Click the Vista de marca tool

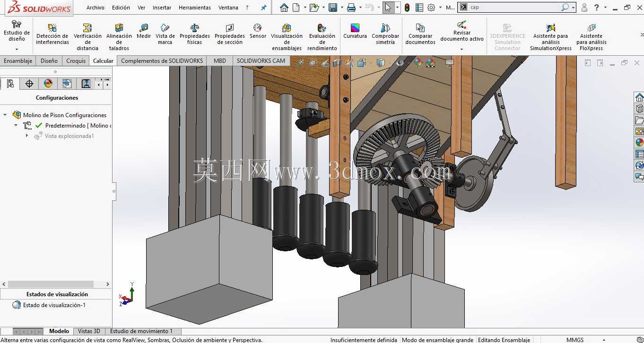click(x=165, y=34)
